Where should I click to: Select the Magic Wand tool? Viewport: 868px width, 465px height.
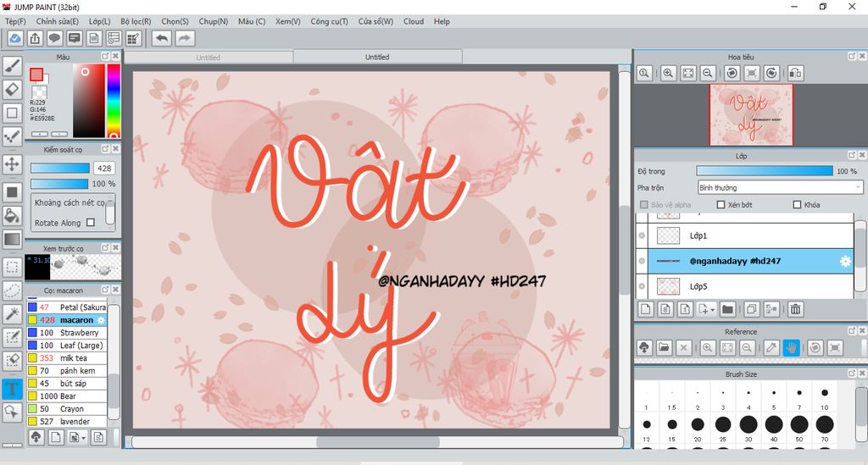coord(12,313)
